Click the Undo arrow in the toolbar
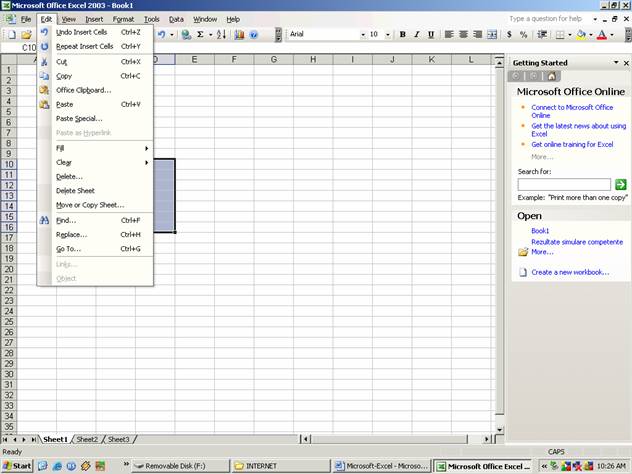Screen dimensions: 632x474 [162, 35]
